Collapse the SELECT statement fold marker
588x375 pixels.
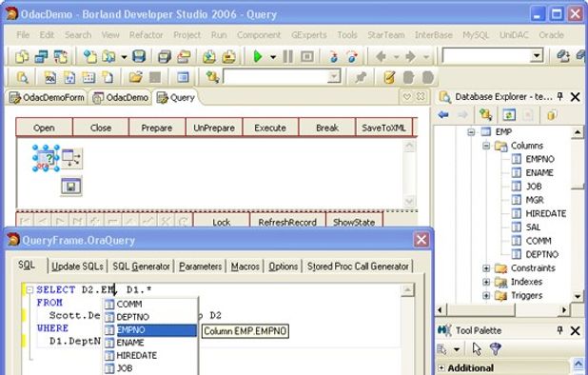(x=29, y=289)
